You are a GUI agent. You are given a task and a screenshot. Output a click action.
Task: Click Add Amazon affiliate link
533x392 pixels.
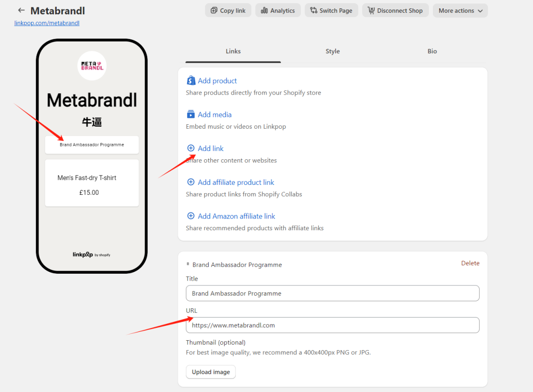click(236, 216)
